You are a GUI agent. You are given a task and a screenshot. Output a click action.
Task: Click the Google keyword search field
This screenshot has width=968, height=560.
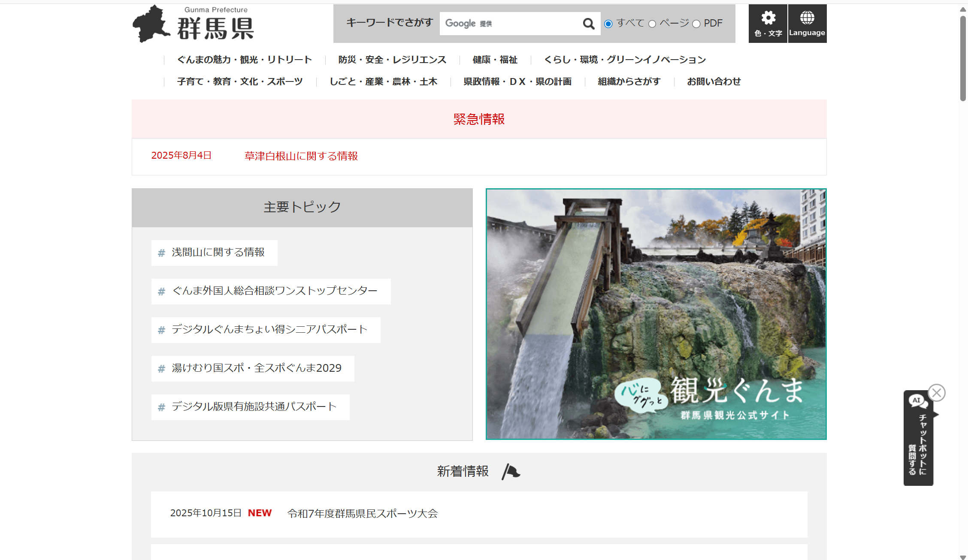[x=511, y=24]
